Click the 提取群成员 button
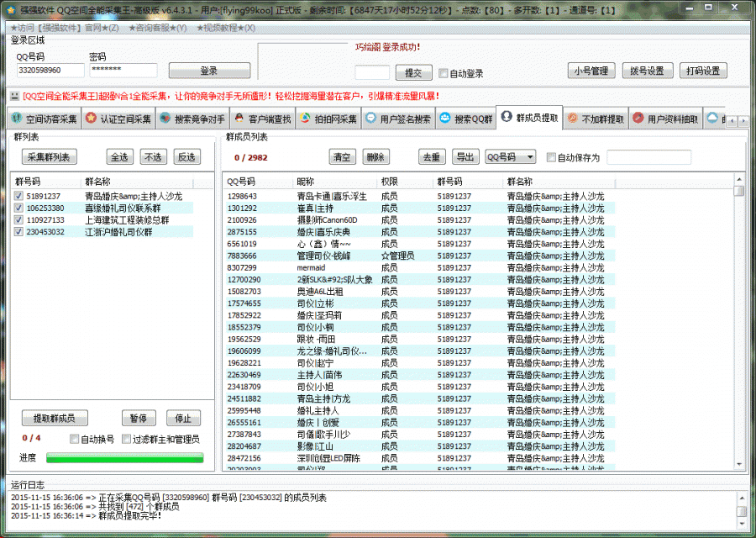 pos(55,419)
